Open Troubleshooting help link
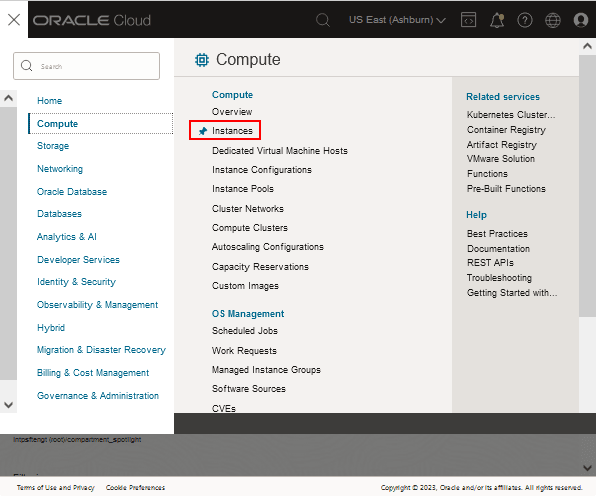Screen dimensions: 596x496 pos(499,278)
